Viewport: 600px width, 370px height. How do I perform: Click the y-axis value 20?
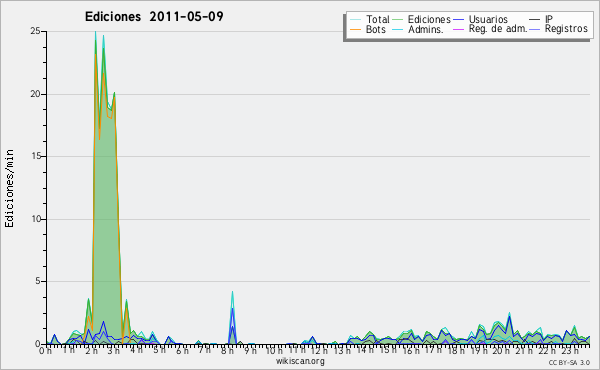point(36,94)
